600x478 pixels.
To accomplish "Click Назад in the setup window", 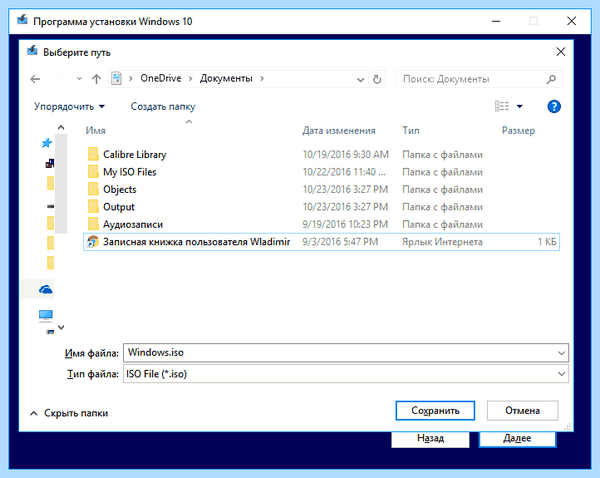I will [430, 439].
